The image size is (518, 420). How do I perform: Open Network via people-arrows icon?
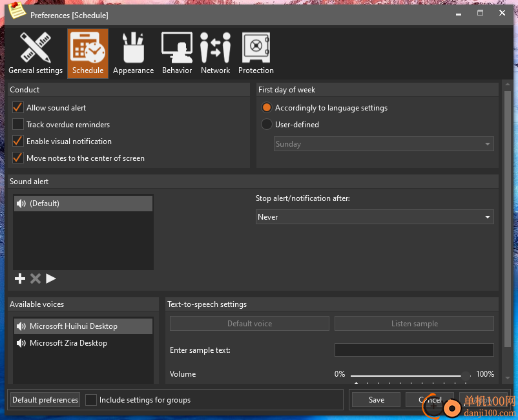pos(215,47)
